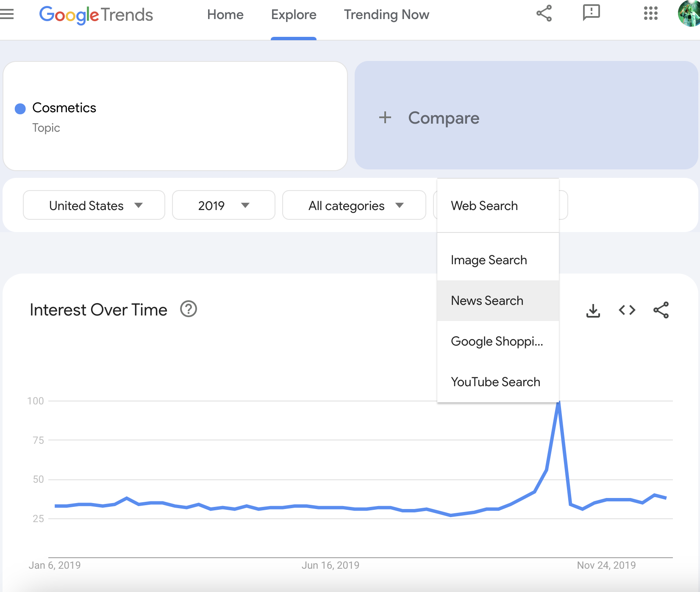Open the embed code icon on chart

(x=627, y=310)
